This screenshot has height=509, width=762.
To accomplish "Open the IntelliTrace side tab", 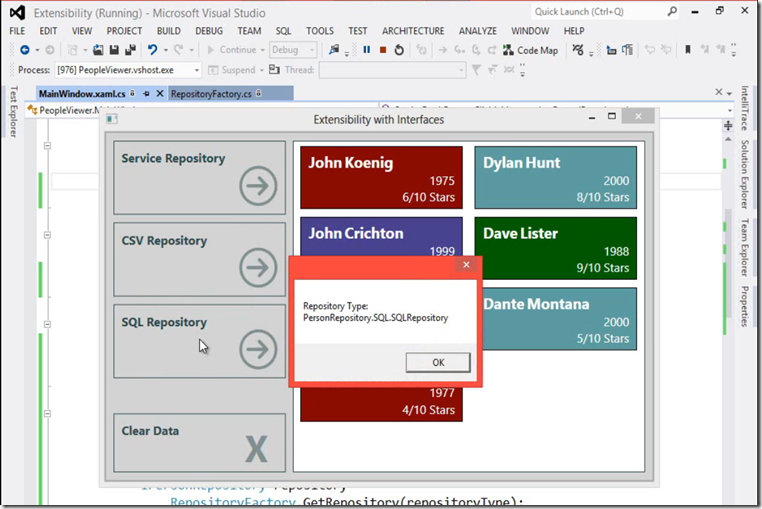I will [745, 108].
